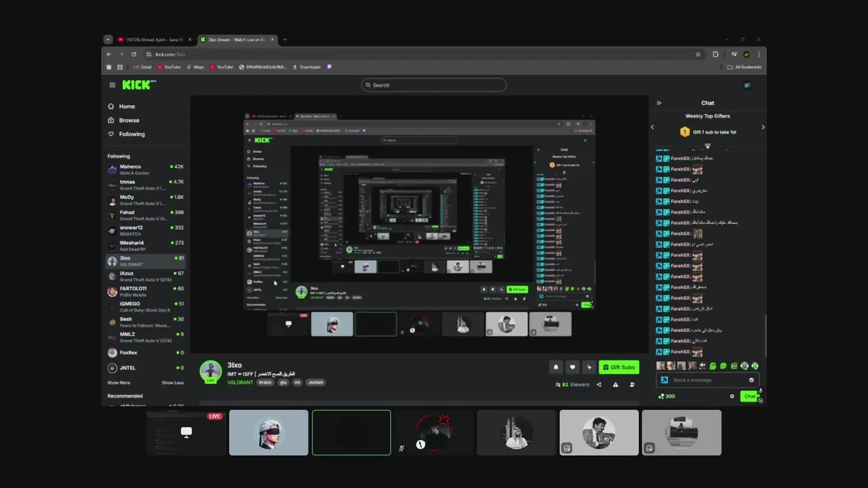
Task: Open the tab search dropdown arrow
Action: [107, 39]
